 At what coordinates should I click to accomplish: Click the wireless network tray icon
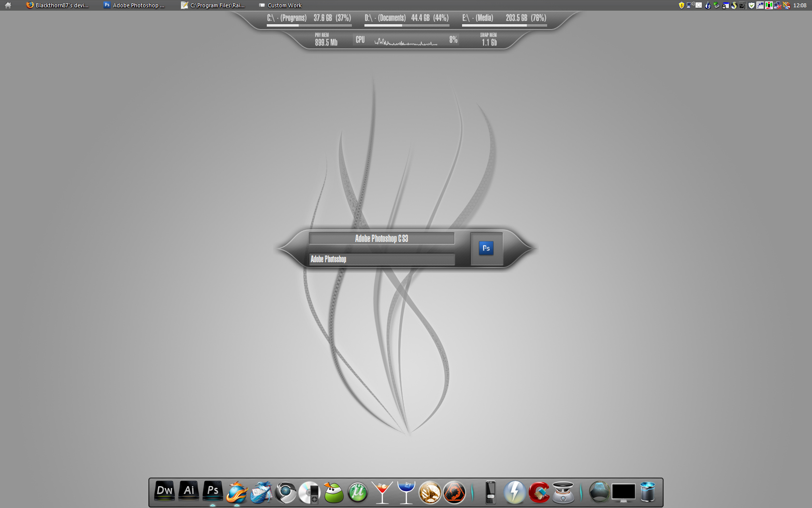(690, 5)
